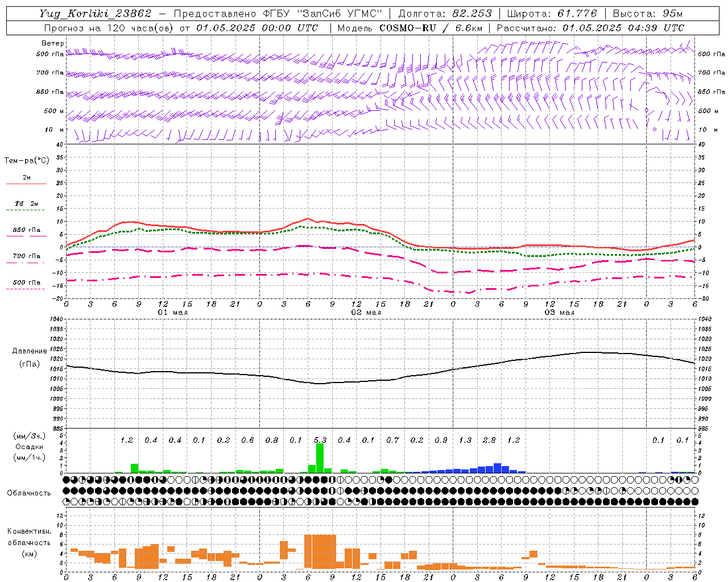Click the (мм/3ч.) precipitation unit label
728x582 pixels.
click(30, 436)
